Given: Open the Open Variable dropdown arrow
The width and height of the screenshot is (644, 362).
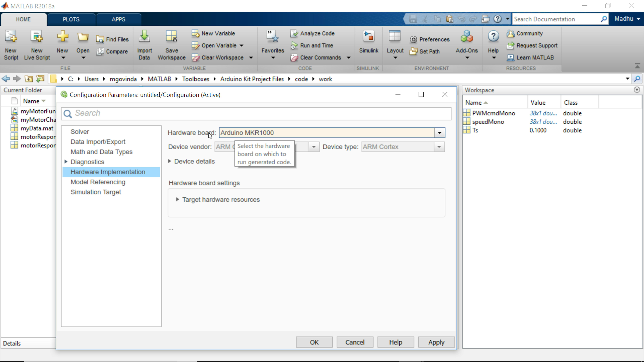Looking at the screenshot, I should pos(241,45).
